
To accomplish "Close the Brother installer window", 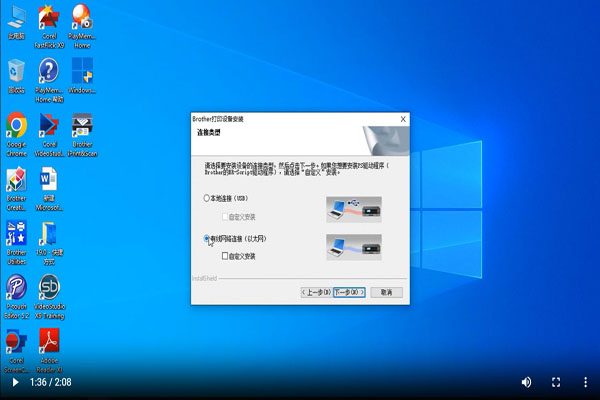I will pos(403,119).
